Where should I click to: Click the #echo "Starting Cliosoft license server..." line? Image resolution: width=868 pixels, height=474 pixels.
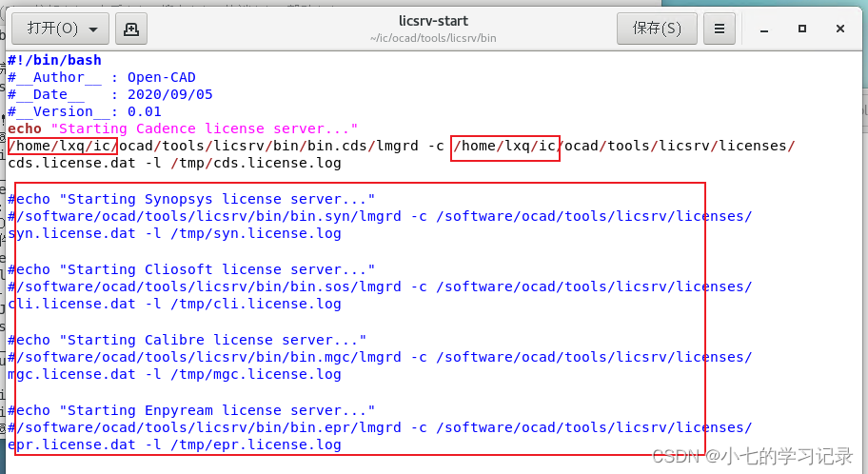pyautogui.click(x=191, y=269)
